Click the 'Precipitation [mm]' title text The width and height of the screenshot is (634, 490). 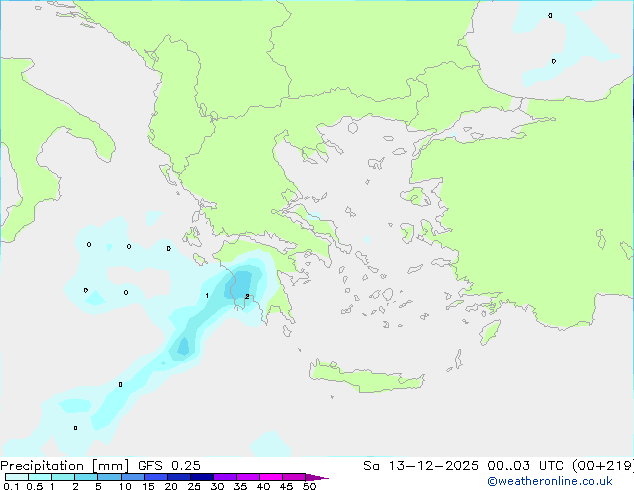click(x=65, y=466)
